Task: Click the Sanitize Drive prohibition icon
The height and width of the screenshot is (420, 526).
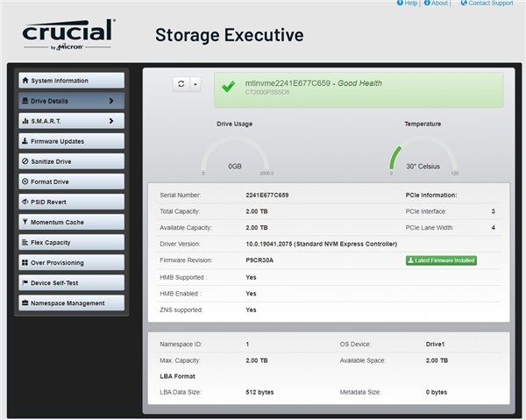Action: click(25, 161)
